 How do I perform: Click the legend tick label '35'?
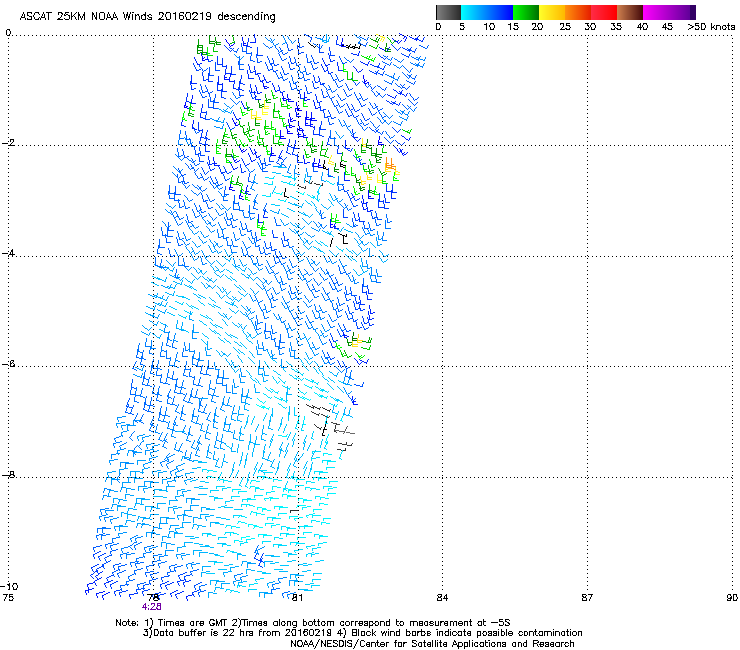pos(616,27)
